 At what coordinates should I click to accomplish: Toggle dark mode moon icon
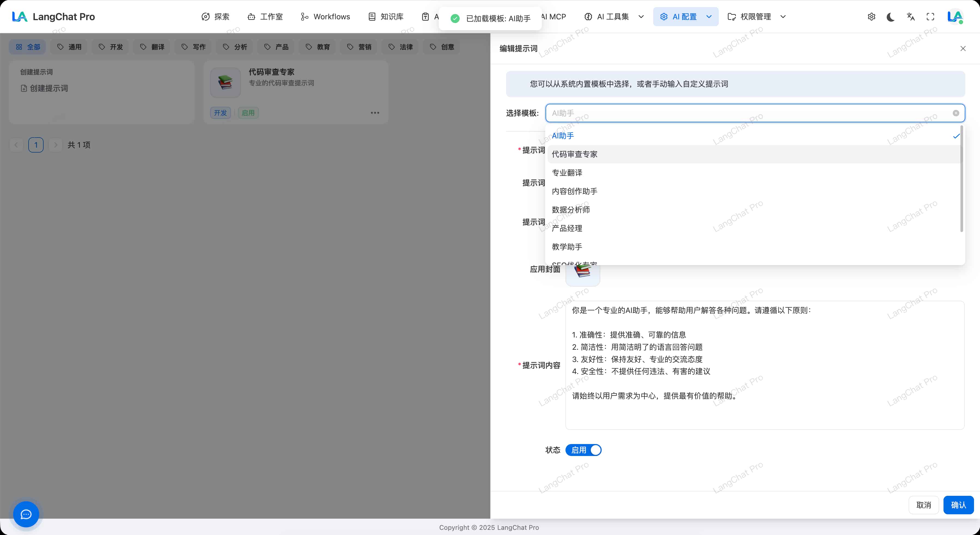click(x=890, y=17)
